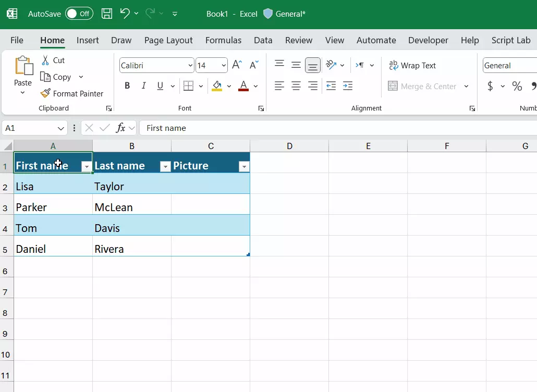Open the Picture column filter dropdown
The image size is (537, 392).
click(243, 166)
